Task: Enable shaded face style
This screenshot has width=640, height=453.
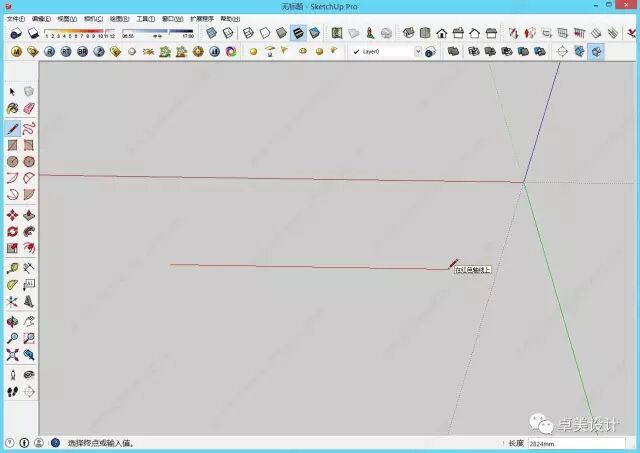Action: pyautogui.click(x=281, y=33)
